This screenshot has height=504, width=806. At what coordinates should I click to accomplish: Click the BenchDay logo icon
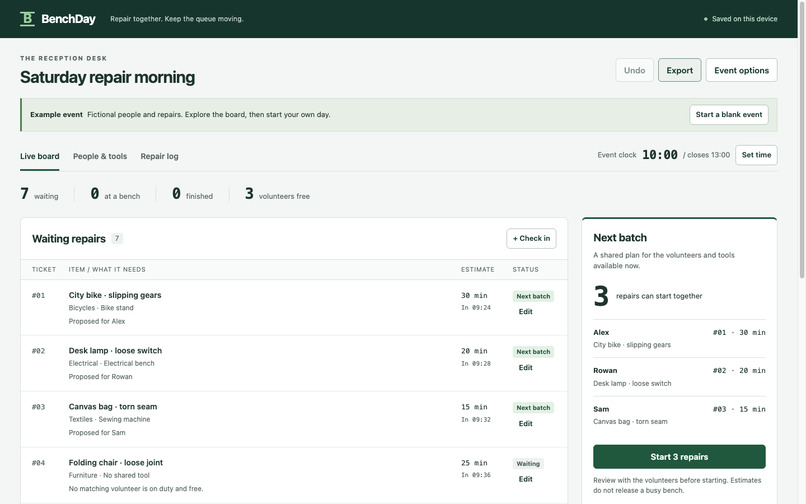27,19
